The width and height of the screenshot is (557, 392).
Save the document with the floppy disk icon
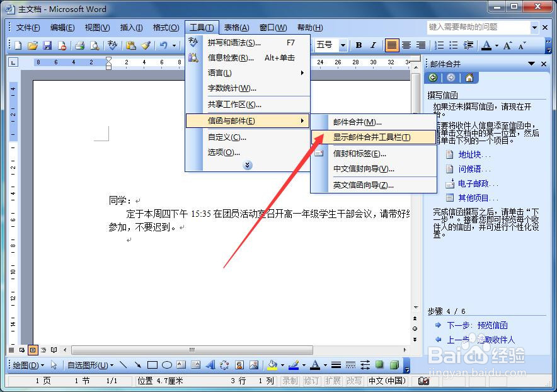(47, 45)
